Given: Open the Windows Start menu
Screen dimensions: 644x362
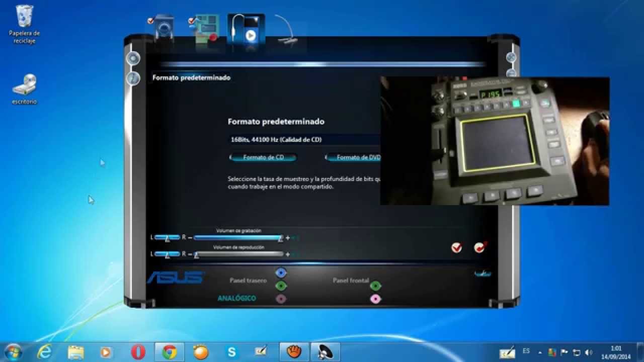Looking at the screenshot, I should [14, 351].
